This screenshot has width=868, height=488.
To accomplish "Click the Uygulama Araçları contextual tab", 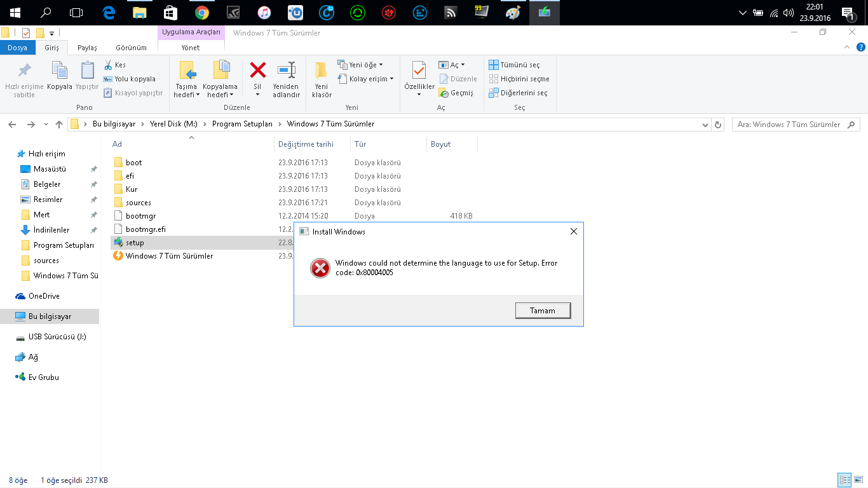I will pos(191,32).
